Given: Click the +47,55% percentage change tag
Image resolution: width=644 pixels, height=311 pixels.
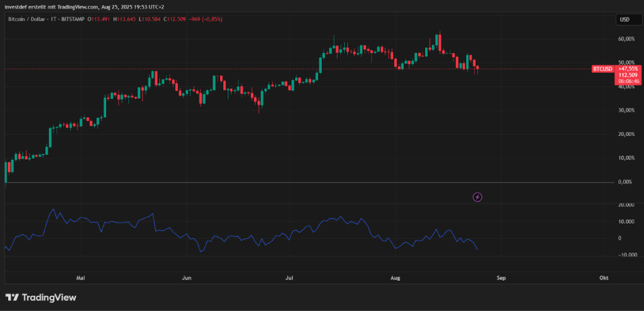Looking at the screenshot, I should (628, 68).
